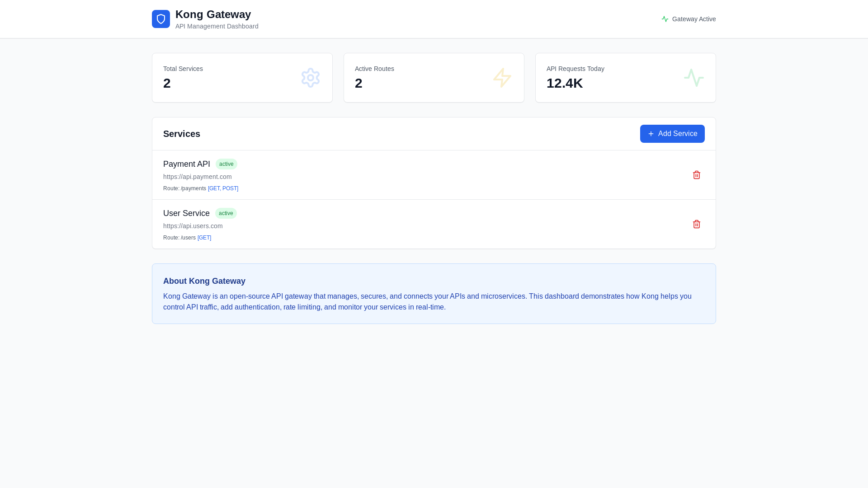The height and width of the screenshot is (488, 868).
Task: Click the Kong Gateway shield logo
Action: (161, 19)
